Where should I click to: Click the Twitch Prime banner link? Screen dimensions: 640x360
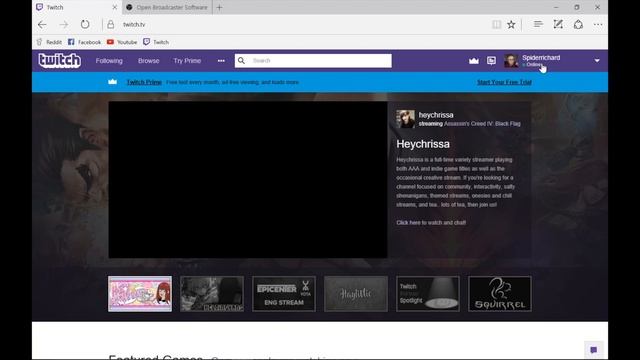coord(144,82)
